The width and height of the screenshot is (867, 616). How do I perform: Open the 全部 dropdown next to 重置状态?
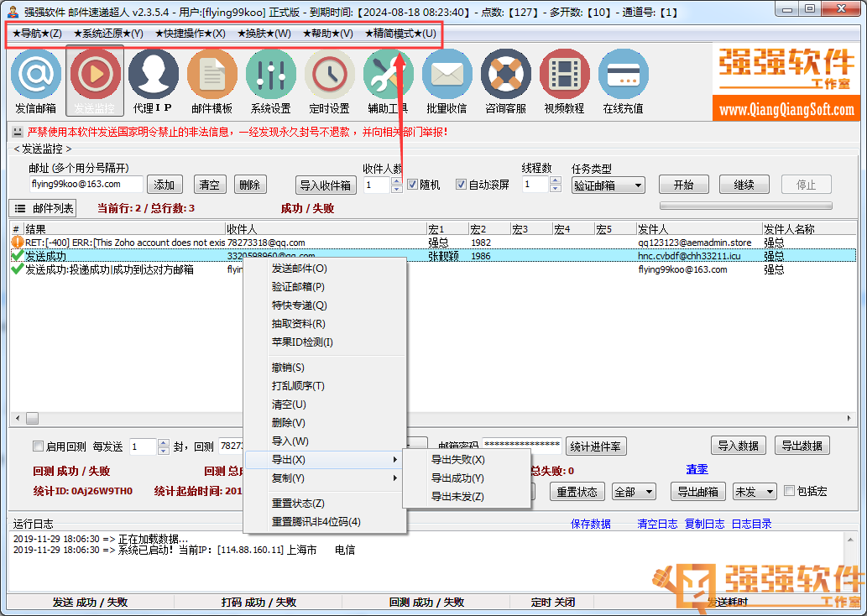point(634,492)
